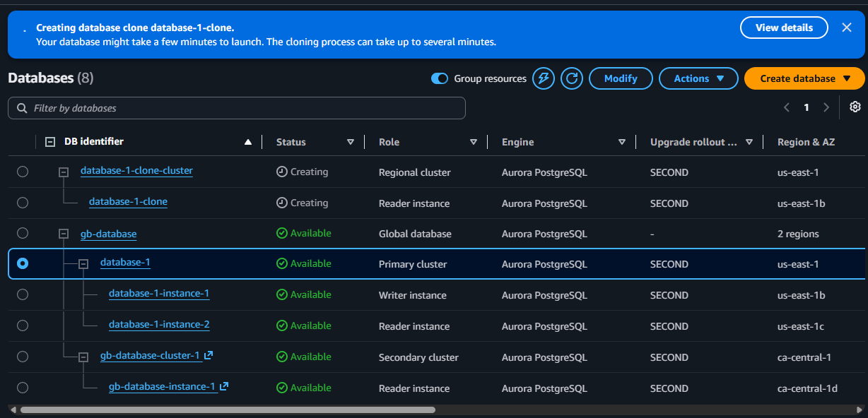Sort by Role column

(x=474, y=142)
